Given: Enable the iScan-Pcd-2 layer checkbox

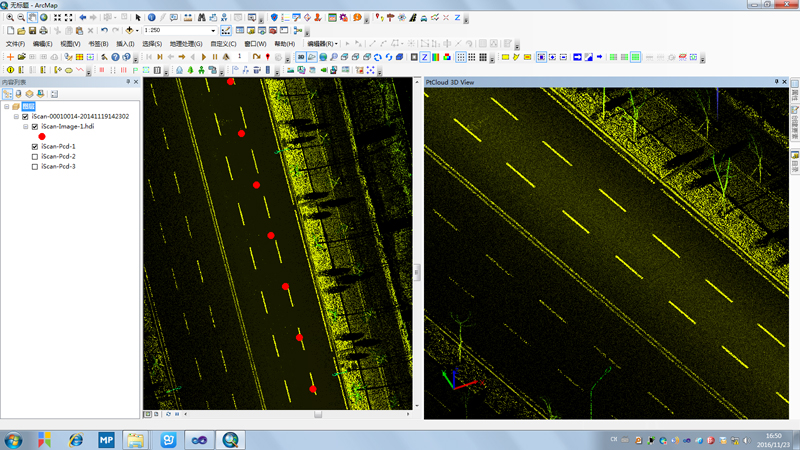Looking at the screenshot, I should (35, 157).
